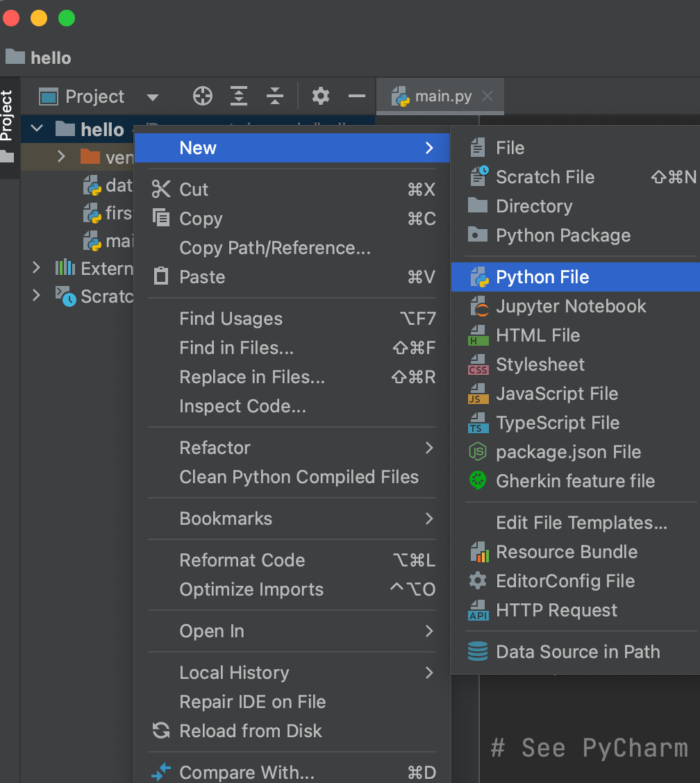700x783 pixels.
Task: Expand the venv folder arrow
Action: click(x=61, y=157)
